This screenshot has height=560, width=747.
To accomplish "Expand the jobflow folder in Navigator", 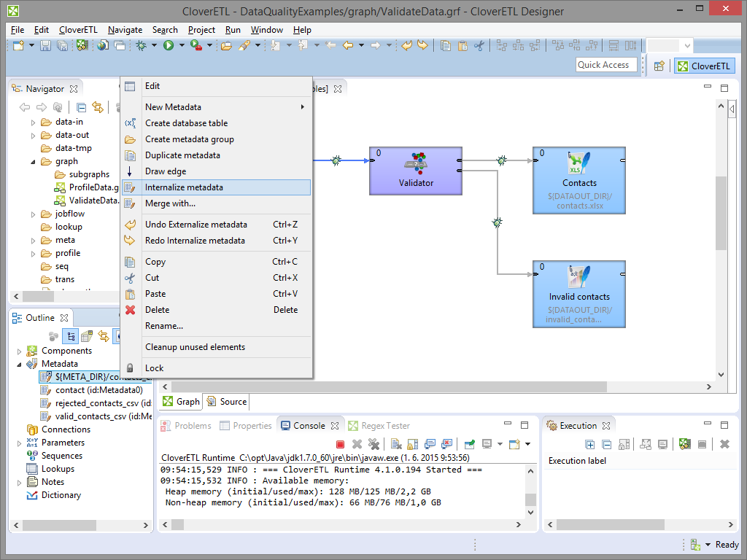I will pyautogui.click(x=34, y=214).
